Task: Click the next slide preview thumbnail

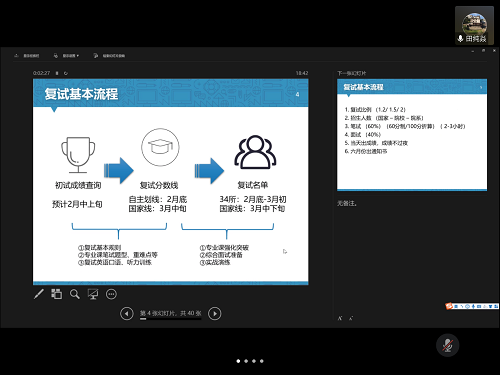Action: click(412, 135)
